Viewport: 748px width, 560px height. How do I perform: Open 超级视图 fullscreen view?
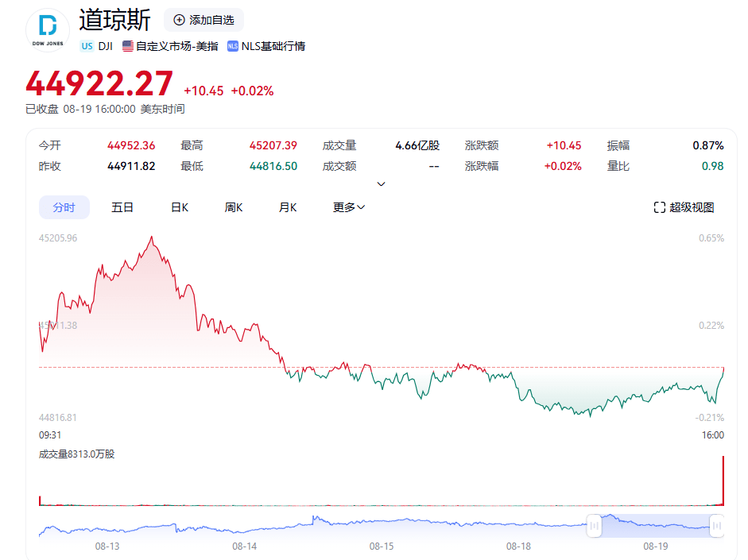[684, 207]
